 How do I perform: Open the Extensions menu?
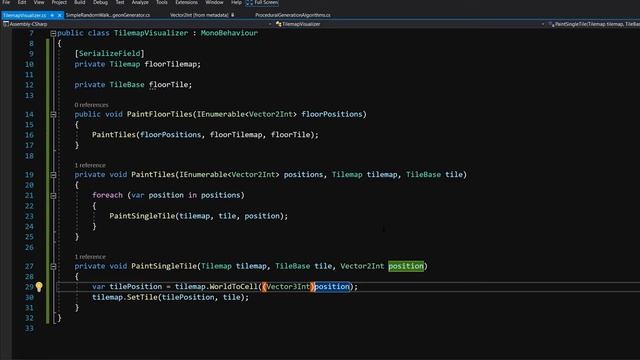[x=186, y=2]
